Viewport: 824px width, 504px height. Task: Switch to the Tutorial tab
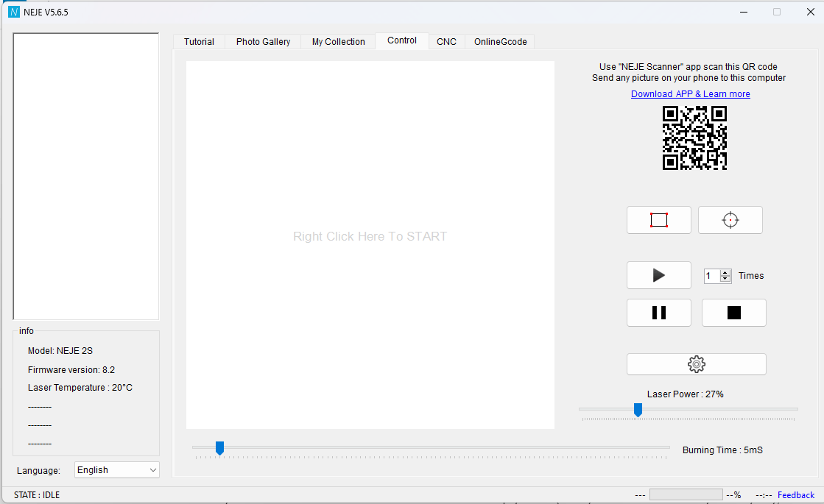[199, 42]
